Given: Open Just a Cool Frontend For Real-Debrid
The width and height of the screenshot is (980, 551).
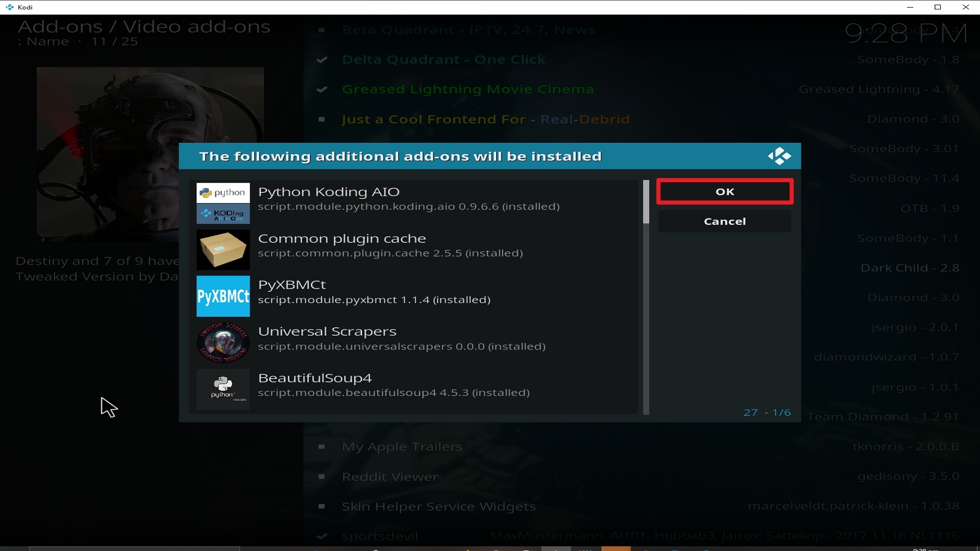Looking at the screenshot, I should coord(485,119).
